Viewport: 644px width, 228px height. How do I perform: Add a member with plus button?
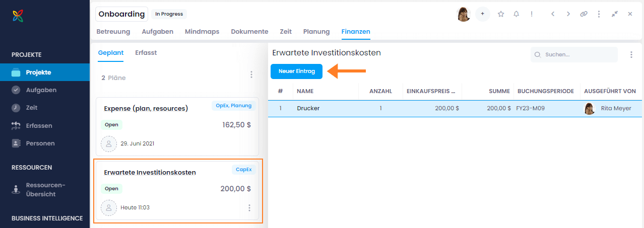[482, 14]
